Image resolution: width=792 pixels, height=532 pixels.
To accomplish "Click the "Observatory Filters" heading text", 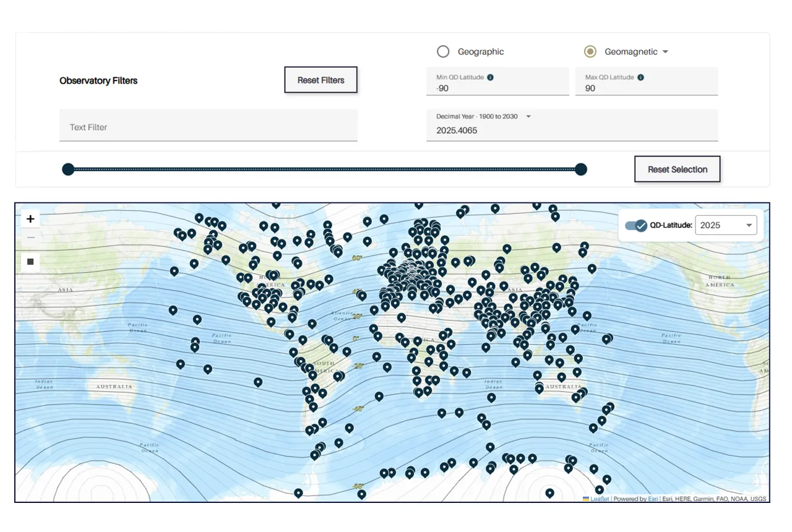I will pyautogui.click(x=98, y=80).
